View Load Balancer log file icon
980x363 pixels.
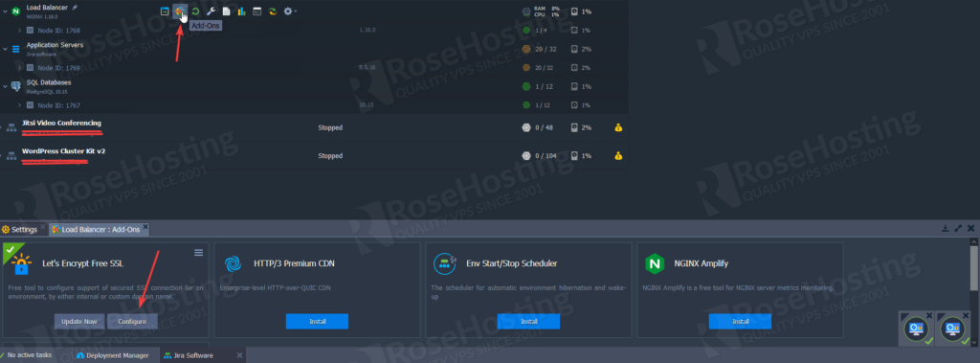[x=226, y=11]
